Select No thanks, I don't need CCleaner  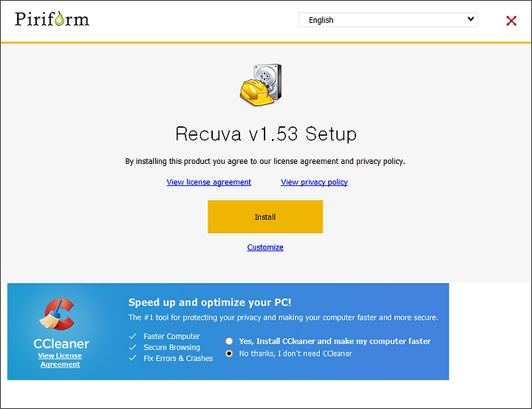pyautogui.click(x=229, y=354)
